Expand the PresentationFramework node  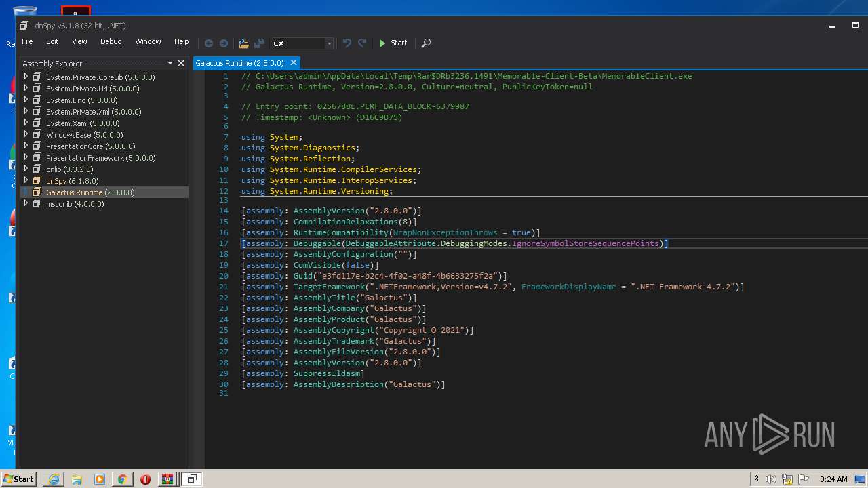click(x=26, y=157)
